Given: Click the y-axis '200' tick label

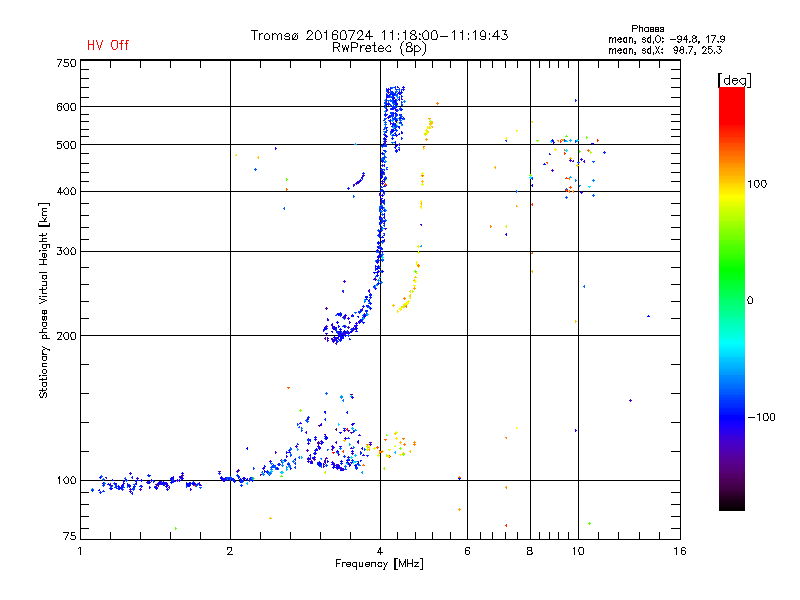Looking at the screenshot, I should click(67, 336).
